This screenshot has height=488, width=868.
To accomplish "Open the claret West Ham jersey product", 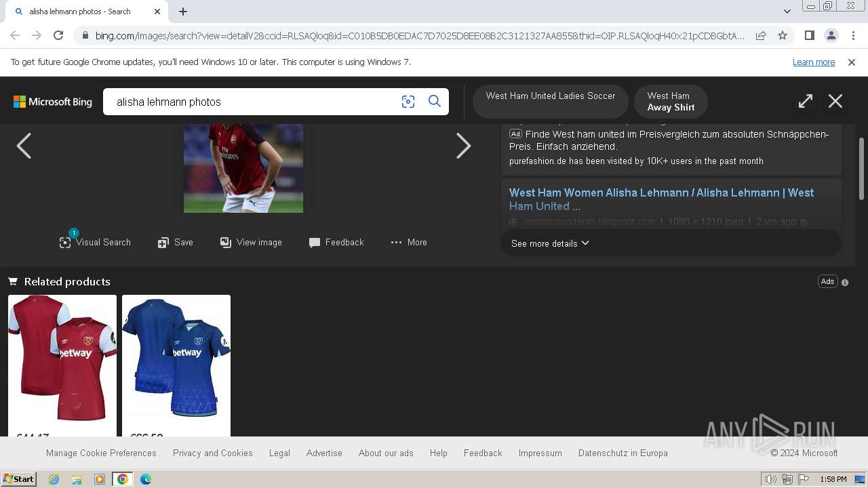I will (x=62, y=365).
